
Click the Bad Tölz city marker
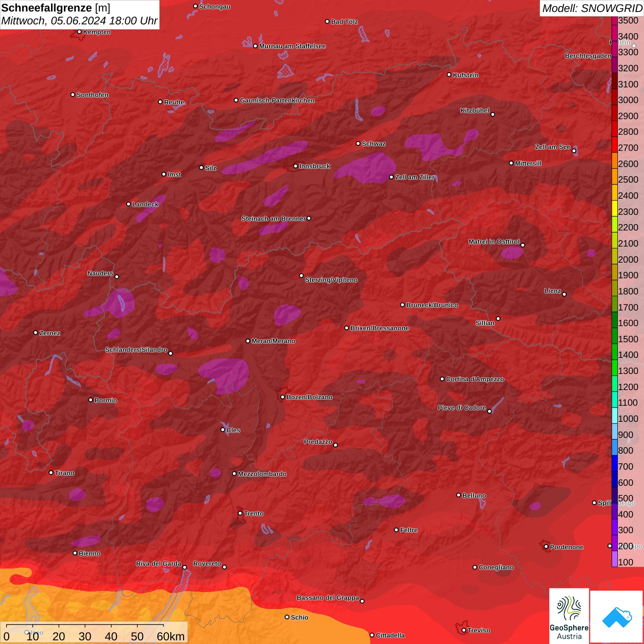point(327,22)
